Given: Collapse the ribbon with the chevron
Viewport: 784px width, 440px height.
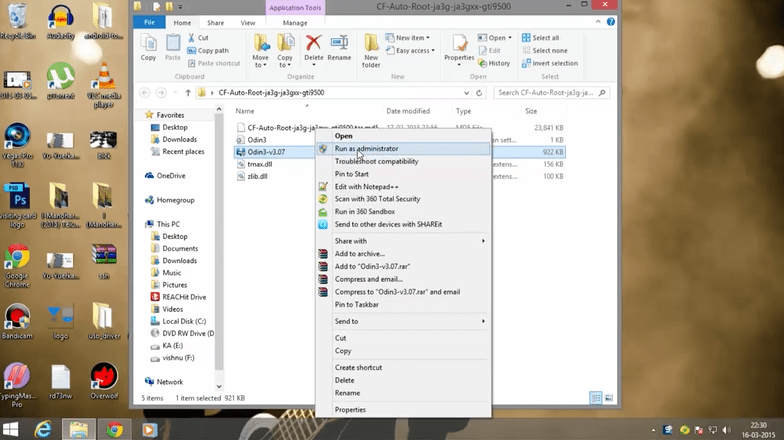Looking at the screenshot, I should 598,22.
